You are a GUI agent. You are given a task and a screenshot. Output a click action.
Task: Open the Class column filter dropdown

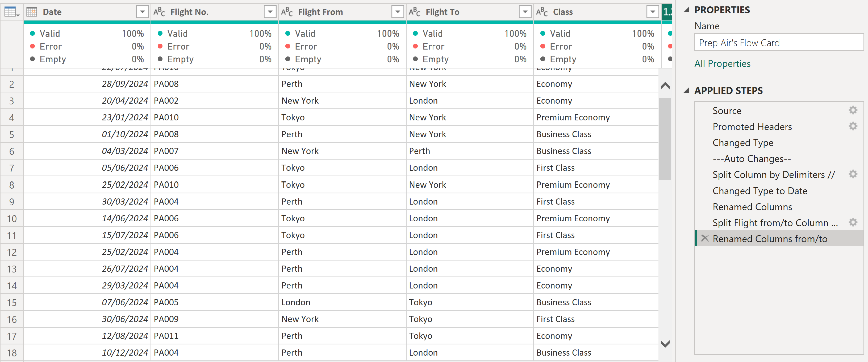point(653,12)
